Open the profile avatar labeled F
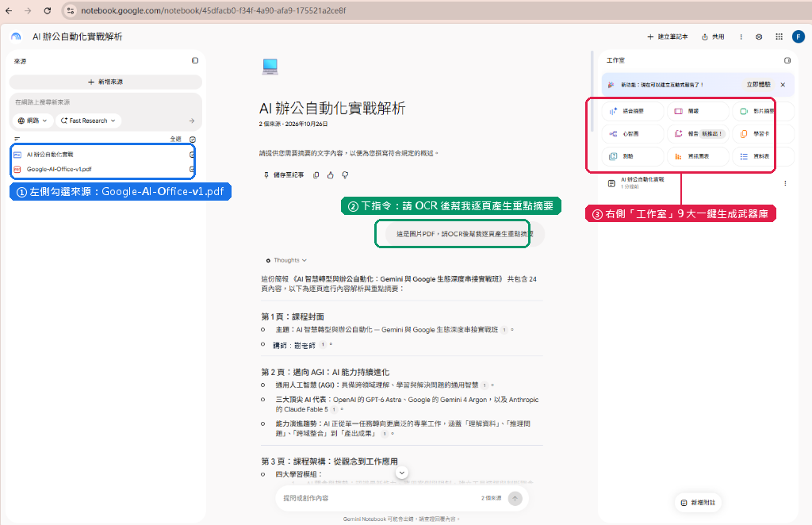 pyautogui.click(x=798, y=36)
